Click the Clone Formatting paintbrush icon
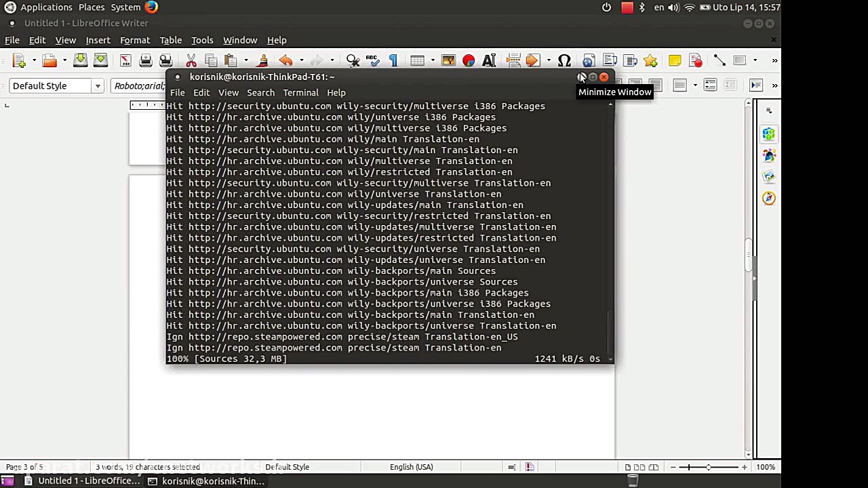 262,61
